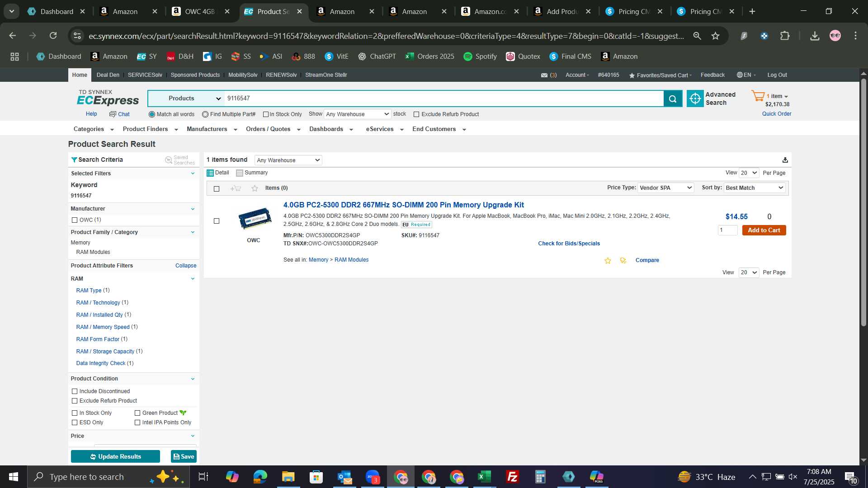Tick Include Discontinued checkbox

coord(75,391)
